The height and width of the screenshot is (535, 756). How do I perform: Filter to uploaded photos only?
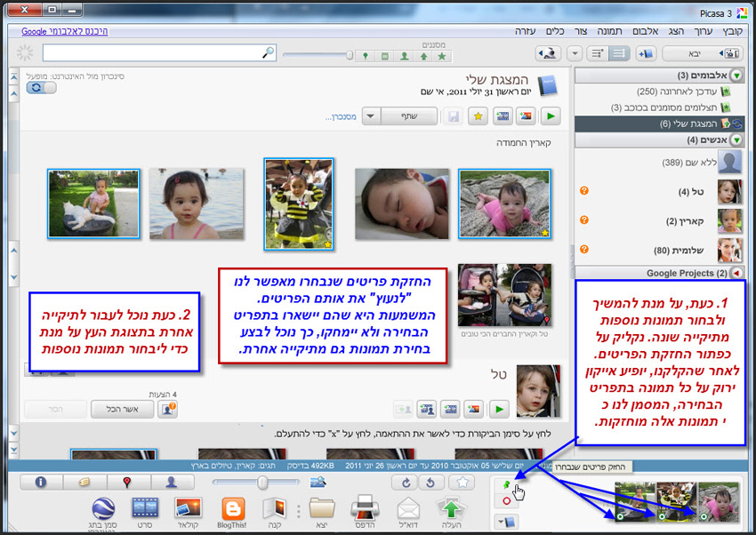(423, 56)
